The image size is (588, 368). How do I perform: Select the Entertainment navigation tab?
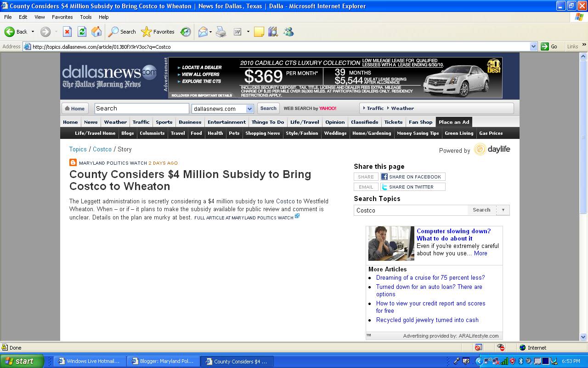pyautogui.click(x=226, y=122)
